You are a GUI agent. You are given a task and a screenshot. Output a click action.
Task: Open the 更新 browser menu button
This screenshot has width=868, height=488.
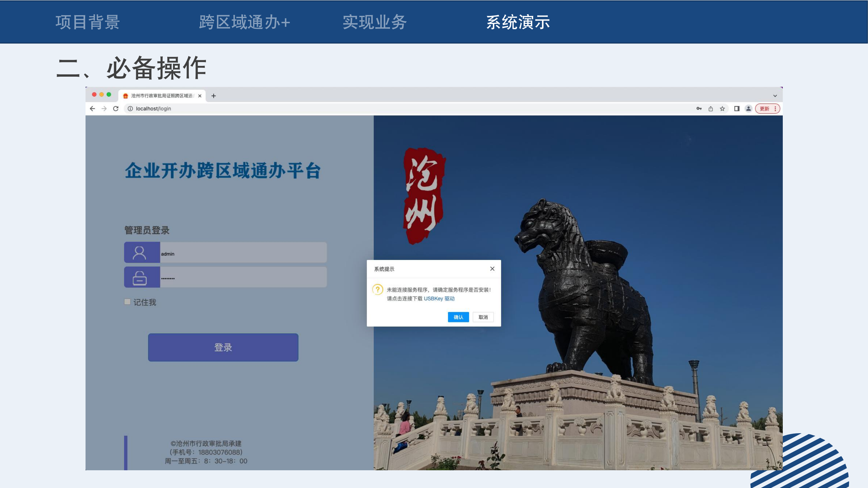(767, 108)
